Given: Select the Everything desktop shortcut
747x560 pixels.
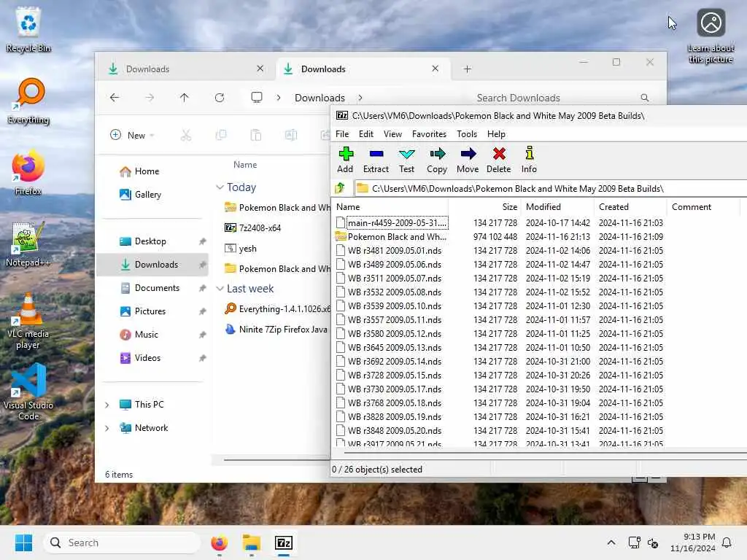Looking at the screenshot, I should (x=28, y=101).
